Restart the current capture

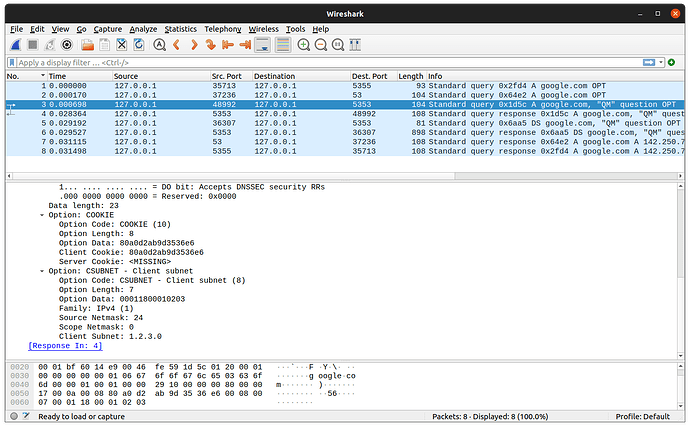[50, 45]
